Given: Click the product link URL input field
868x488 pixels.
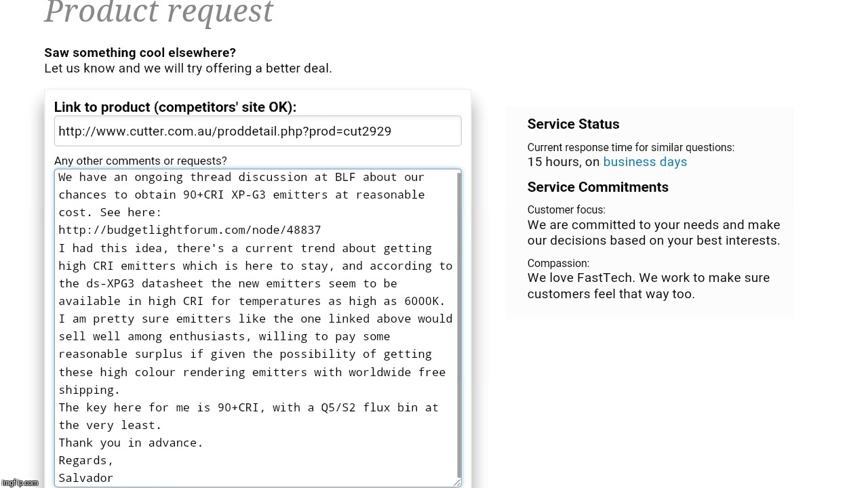Looking at the screenshot, I should coord(258,131).
